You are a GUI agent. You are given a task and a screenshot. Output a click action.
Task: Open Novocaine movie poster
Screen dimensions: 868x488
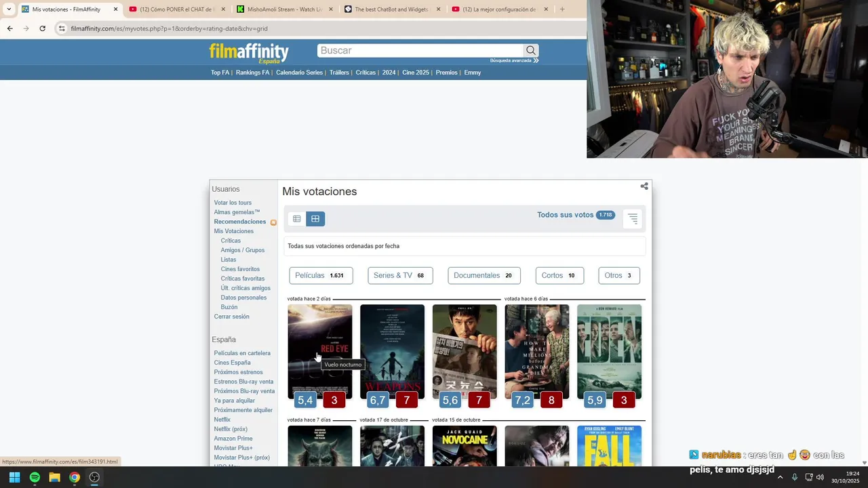click(x=465, y=445)
